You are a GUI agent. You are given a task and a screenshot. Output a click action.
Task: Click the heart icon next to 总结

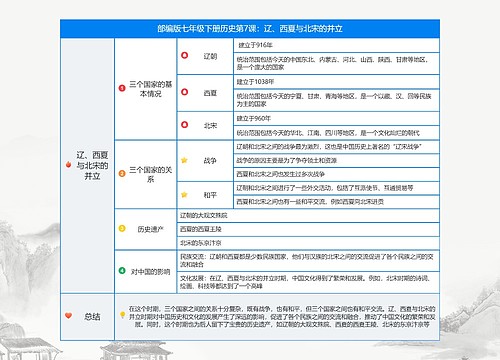(68, 316)
